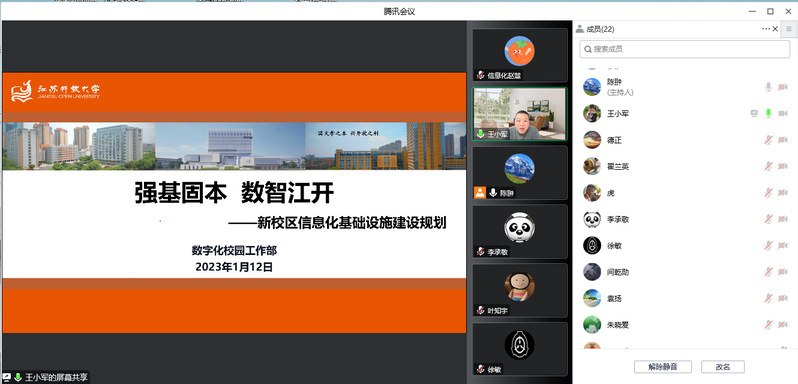Toggle 王小军's green active microphone in list
Screen dimensions: 798x384
click(768, 113)
